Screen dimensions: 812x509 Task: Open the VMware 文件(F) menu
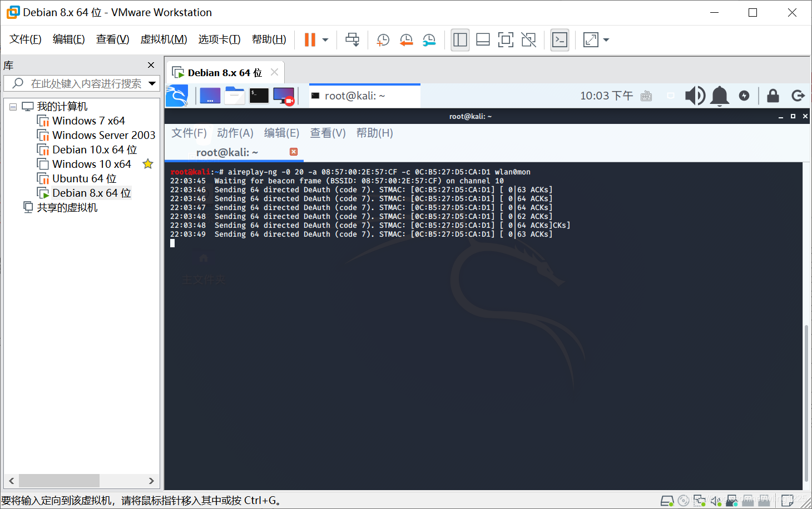click(26, 39)
